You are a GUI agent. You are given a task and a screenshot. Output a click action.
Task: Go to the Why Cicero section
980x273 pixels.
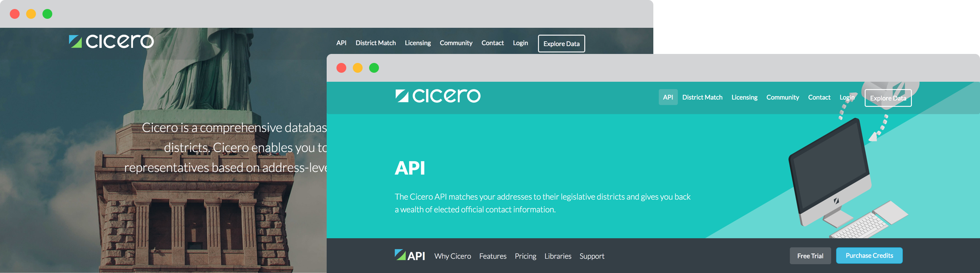click(452, 256)
